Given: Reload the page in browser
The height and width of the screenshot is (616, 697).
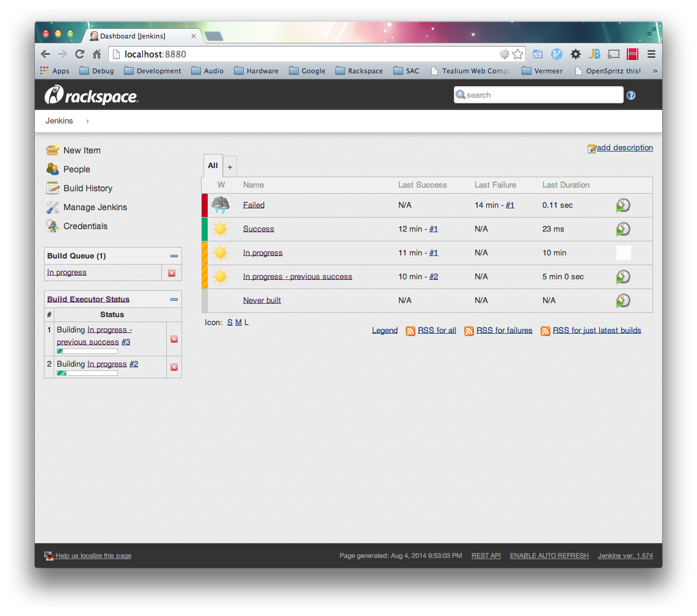Looking at the screenshot, I should point(79,54).
